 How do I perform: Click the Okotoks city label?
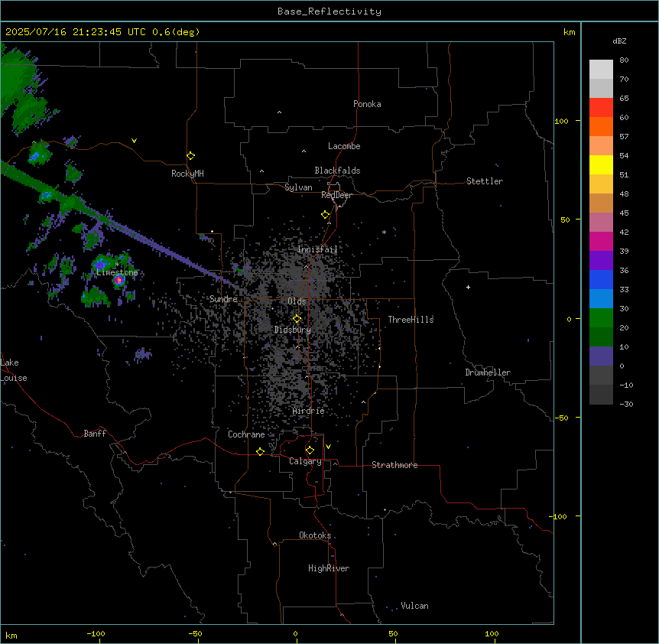[x=315, y=535]
